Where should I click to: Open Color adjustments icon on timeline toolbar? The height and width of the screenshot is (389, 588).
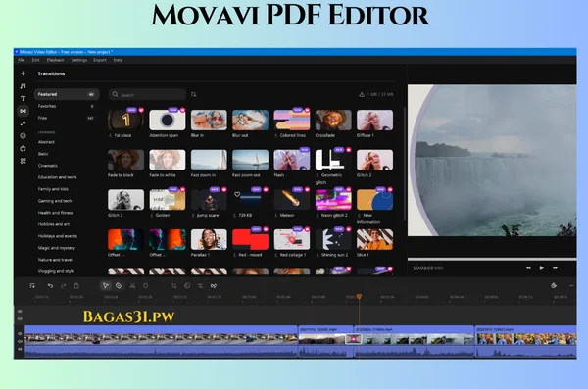click(x=187, y=286)
